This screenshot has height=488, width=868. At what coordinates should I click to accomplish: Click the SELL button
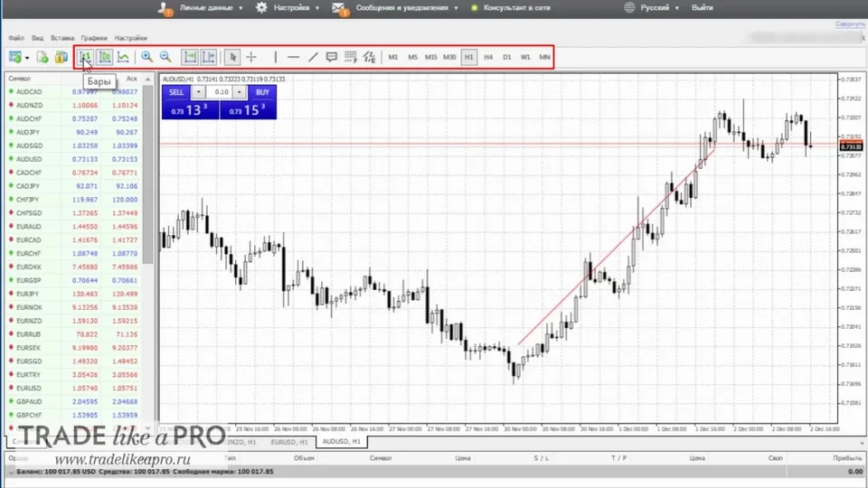(176, 92)
